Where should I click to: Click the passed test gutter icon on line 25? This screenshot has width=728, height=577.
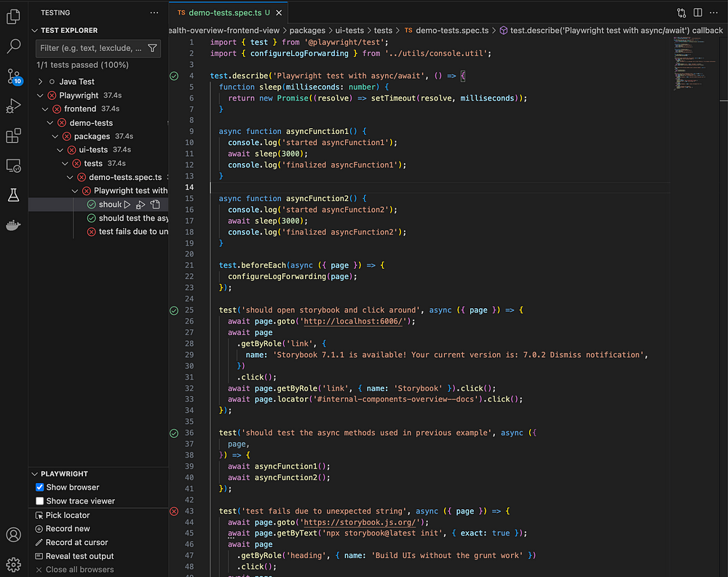click(174, 310)
